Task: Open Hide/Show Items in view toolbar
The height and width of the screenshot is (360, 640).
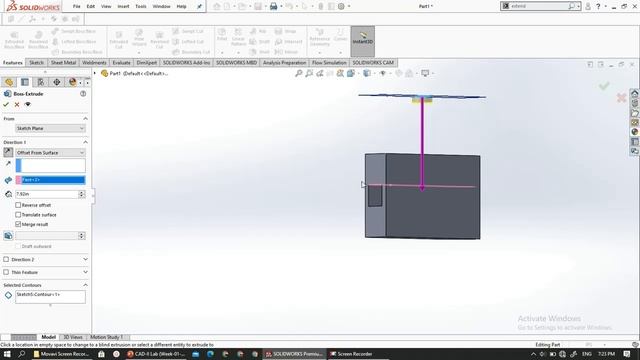Action: 383,73
